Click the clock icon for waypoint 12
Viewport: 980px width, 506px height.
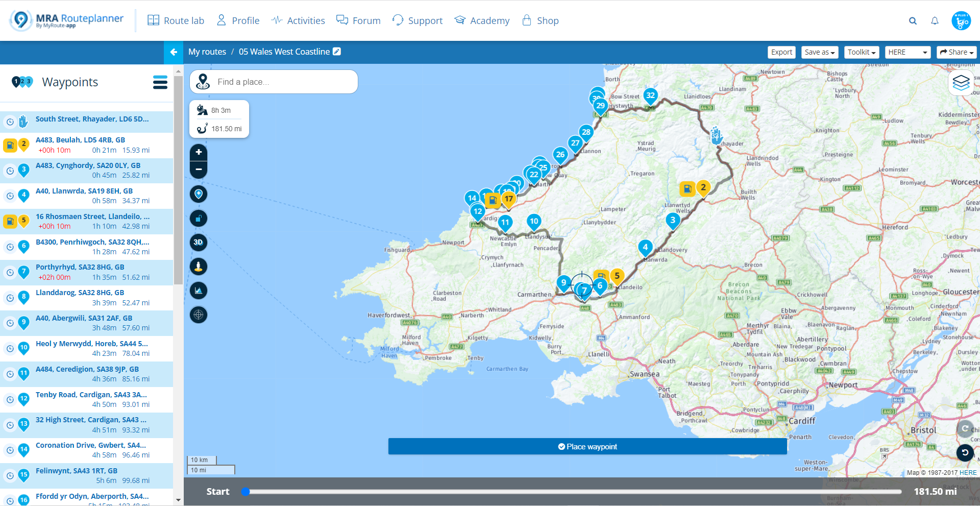(x=10, y=400)
